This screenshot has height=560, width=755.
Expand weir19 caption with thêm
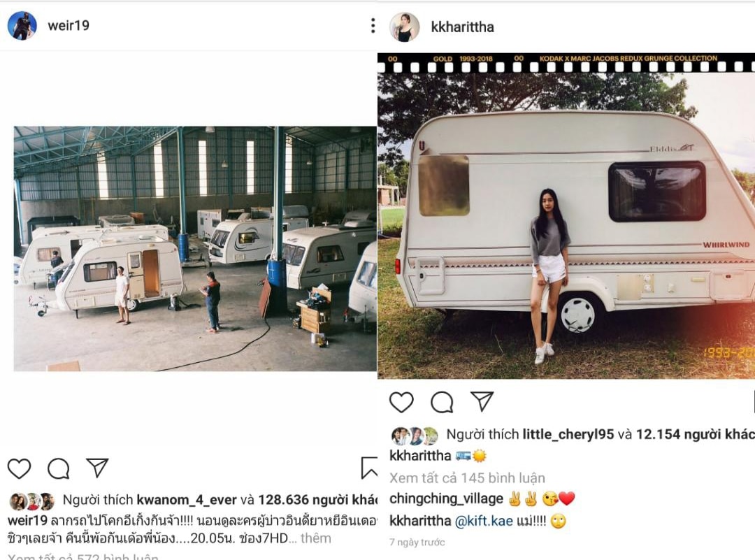coord(316,538)
